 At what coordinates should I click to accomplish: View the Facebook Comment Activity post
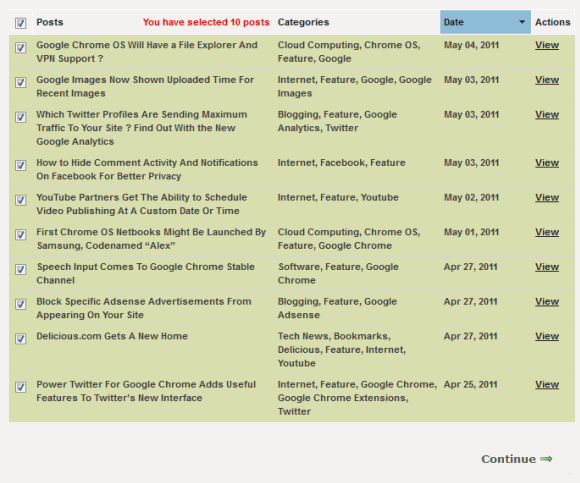click(x=547, y=163)
